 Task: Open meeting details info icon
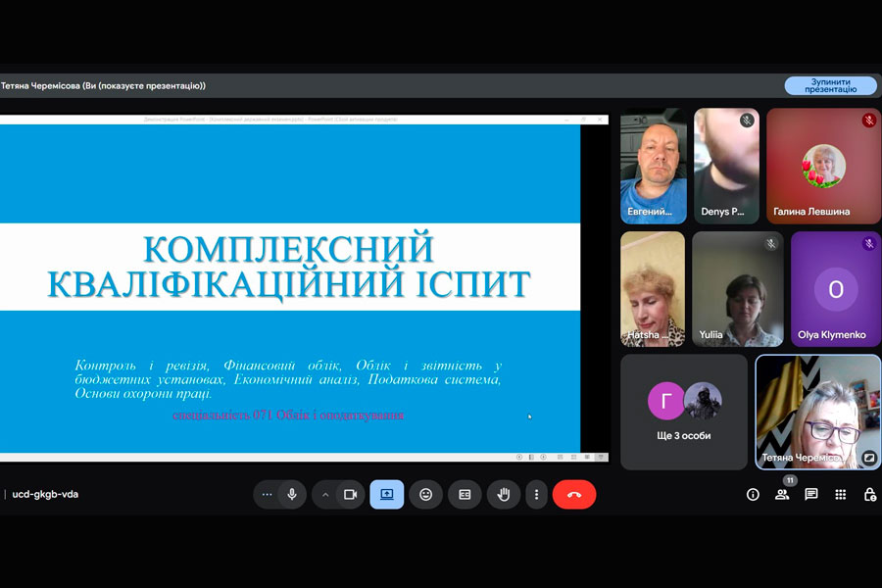pyautogui.click(x=753, y=495)
